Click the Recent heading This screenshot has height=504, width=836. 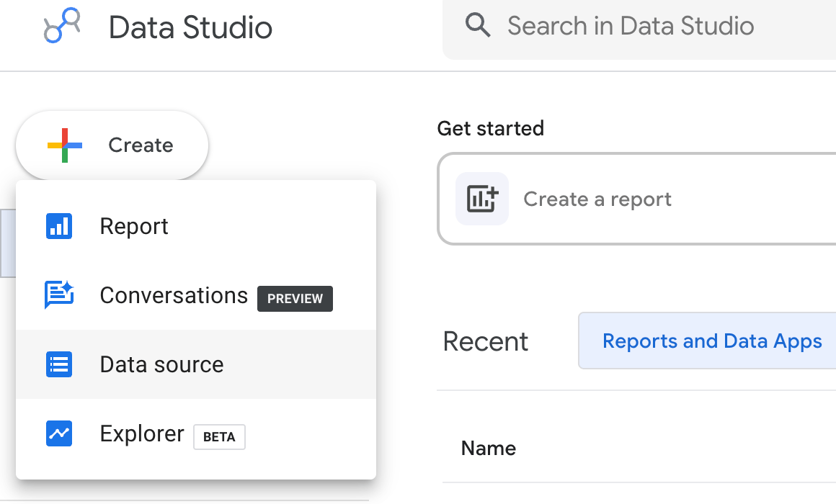485,341
